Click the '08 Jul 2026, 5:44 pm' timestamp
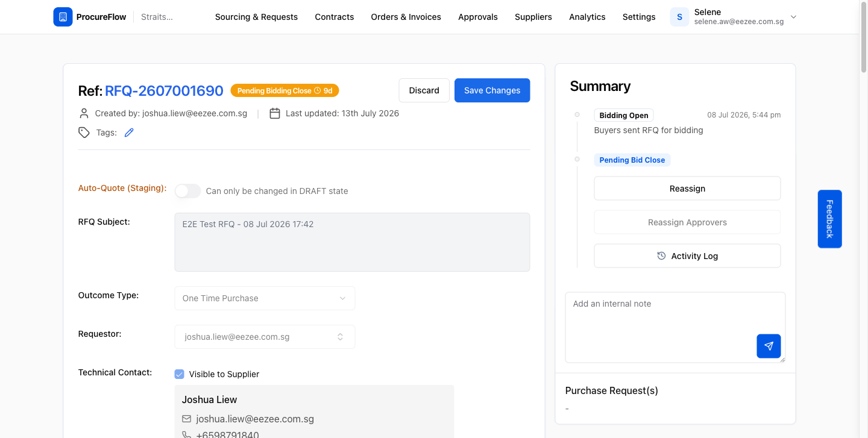The image size is (868, 438). tap(744, 115)
